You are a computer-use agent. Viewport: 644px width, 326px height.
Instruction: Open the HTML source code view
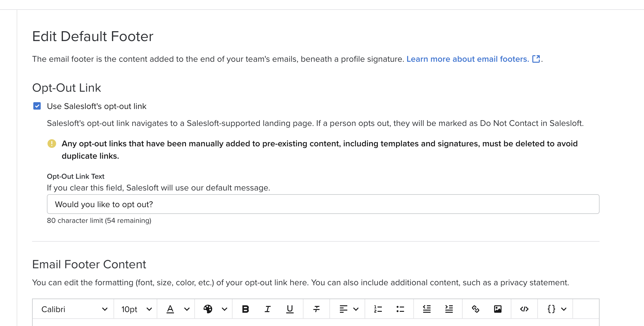coord(524,309)
